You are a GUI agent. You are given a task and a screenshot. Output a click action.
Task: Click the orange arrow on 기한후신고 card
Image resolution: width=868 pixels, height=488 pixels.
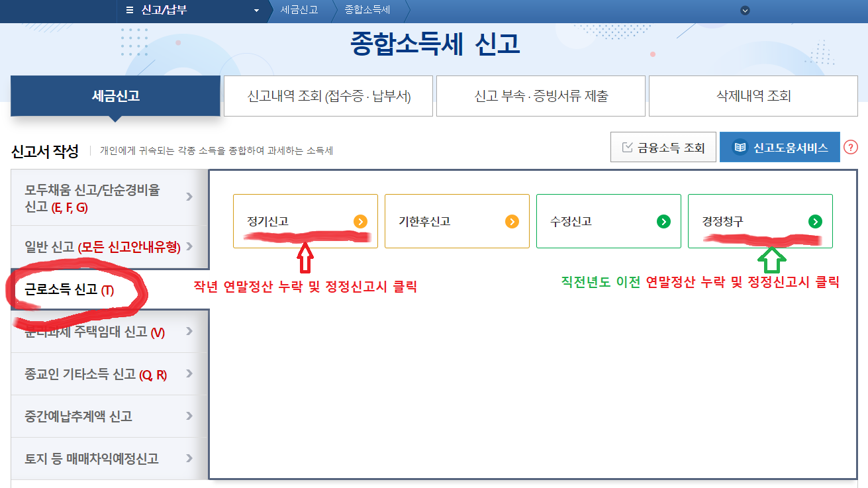point(511,221)
